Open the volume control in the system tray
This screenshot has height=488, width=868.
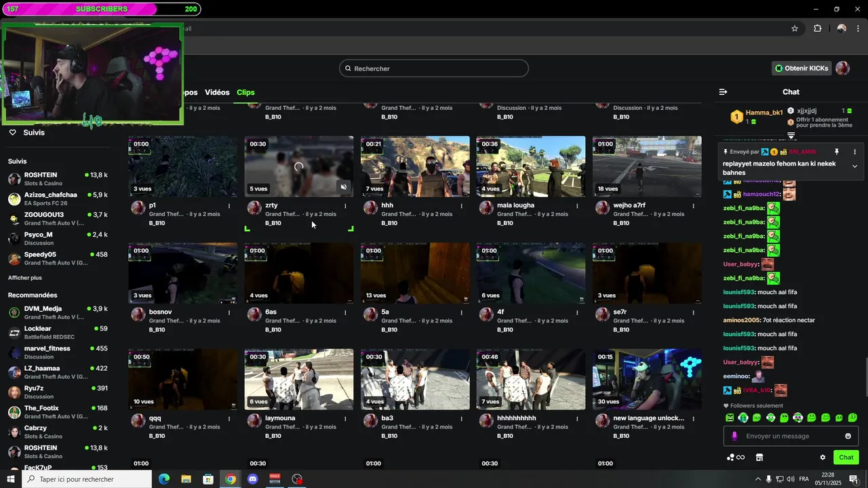pos(791,479)
